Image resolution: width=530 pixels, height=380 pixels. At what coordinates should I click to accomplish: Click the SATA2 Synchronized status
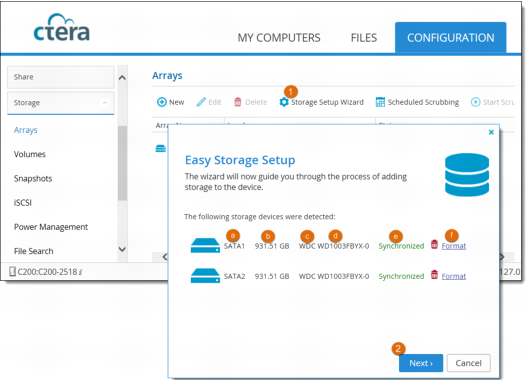click(x=401, y=276)
